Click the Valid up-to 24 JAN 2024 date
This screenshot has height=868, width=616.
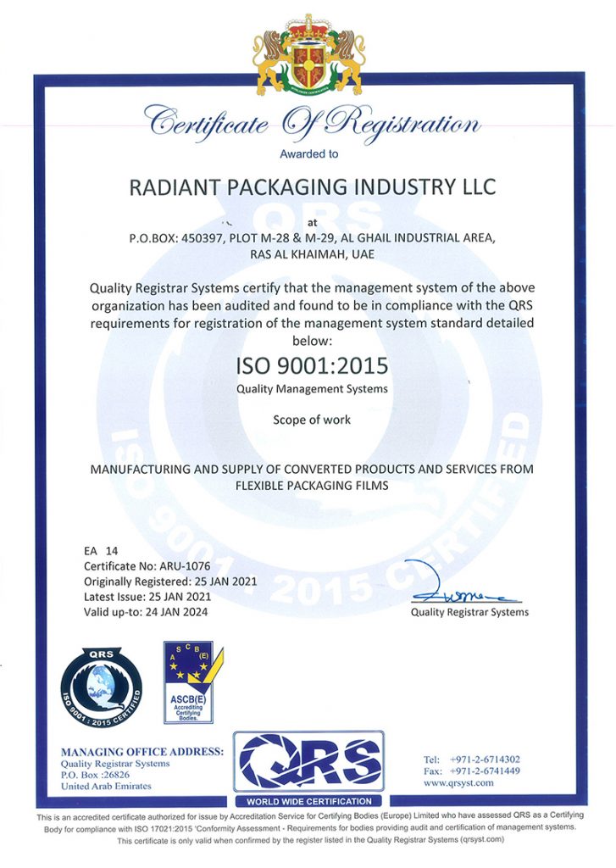145,612
